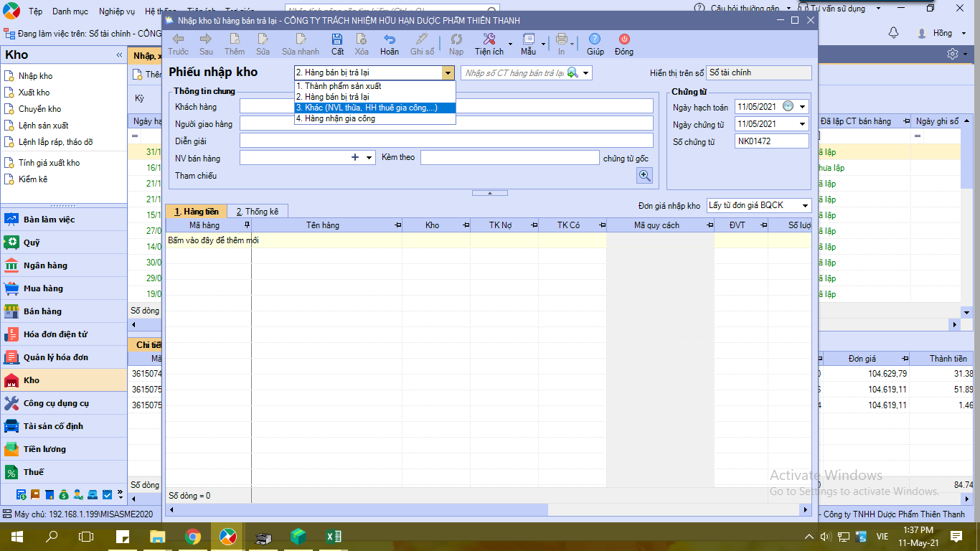Open NV bán hàng dropdown arrow
The image size is (980, 551).
click(369, 157)
